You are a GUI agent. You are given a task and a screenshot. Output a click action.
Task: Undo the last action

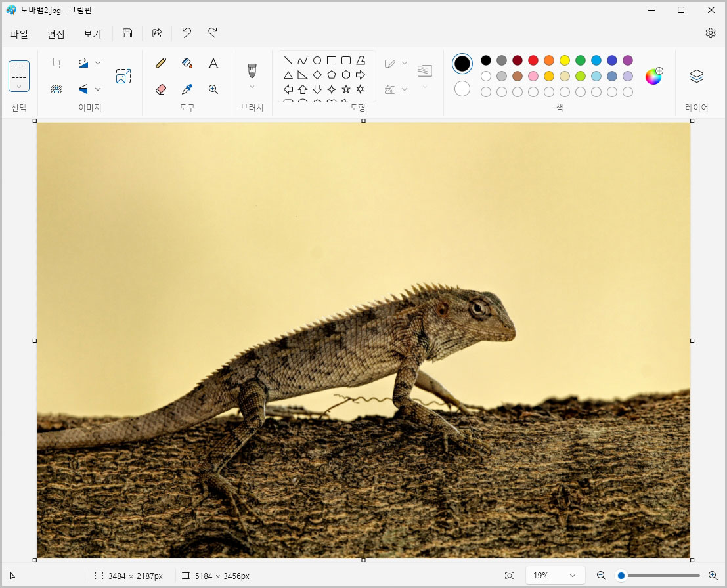187,33
